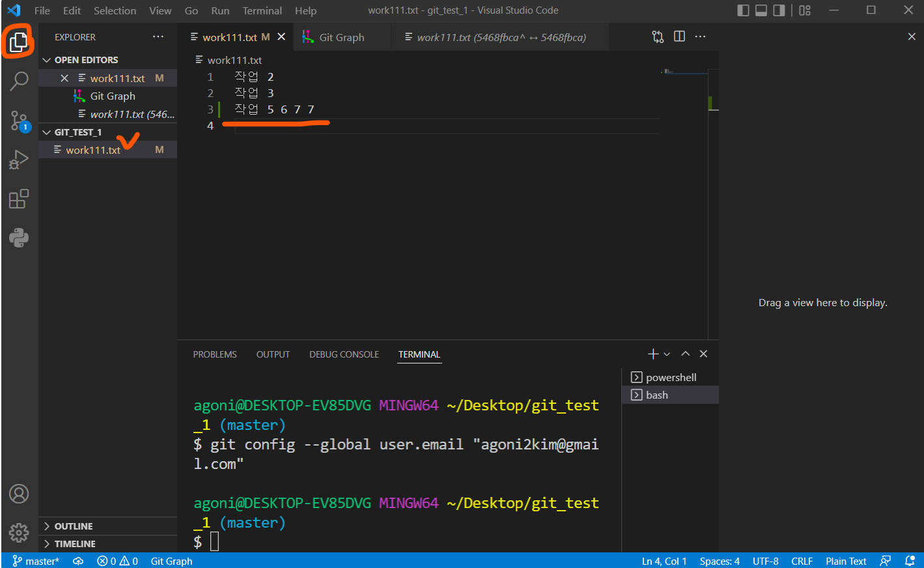Screen dimensions: 924x568
Task: Open the Edit menu
Action: coord(72,10)
